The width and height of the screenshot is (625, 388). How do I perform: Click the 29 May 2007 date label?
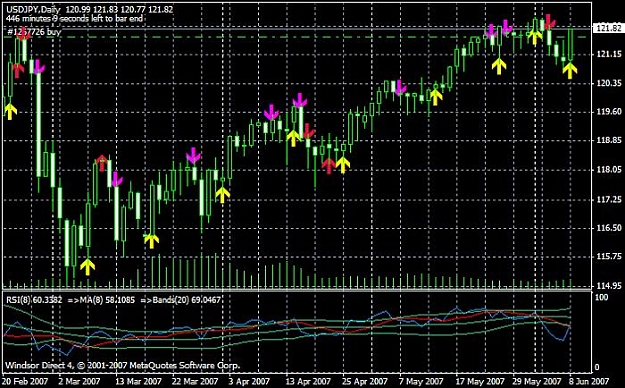537,381
